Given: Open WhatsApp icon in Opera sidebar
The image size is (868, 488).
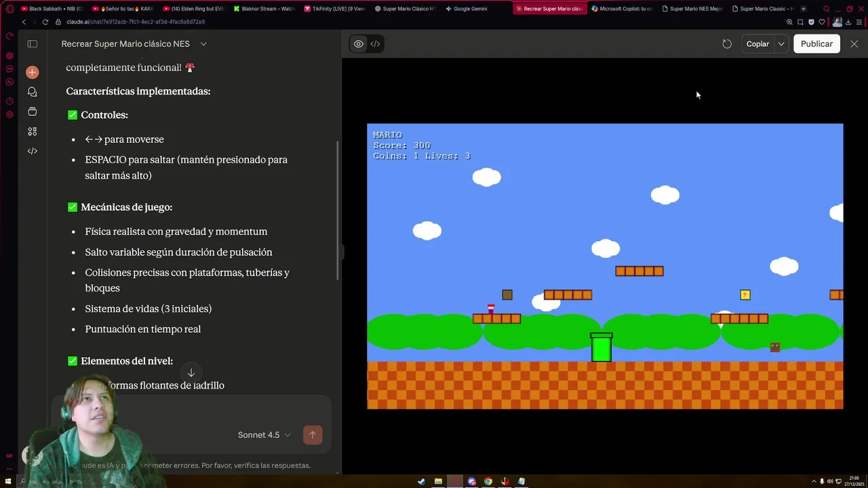Looking at the screenshot, I should click(x=9, y=82).
